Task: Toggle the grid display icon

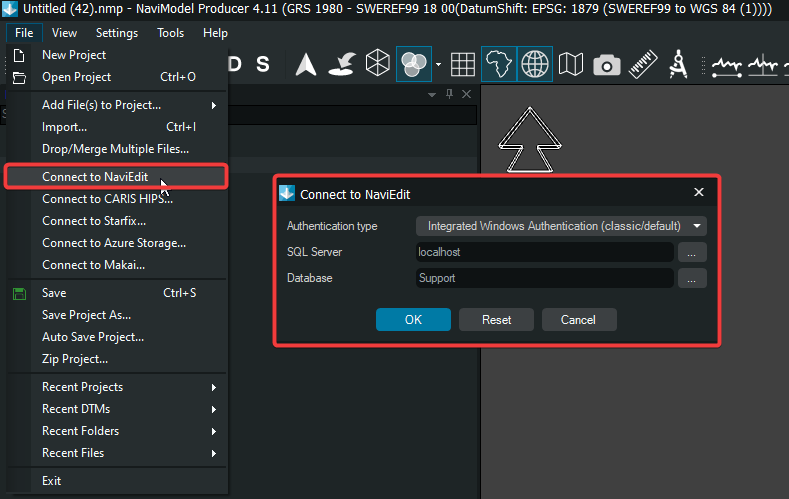Action: click(463, 64)
